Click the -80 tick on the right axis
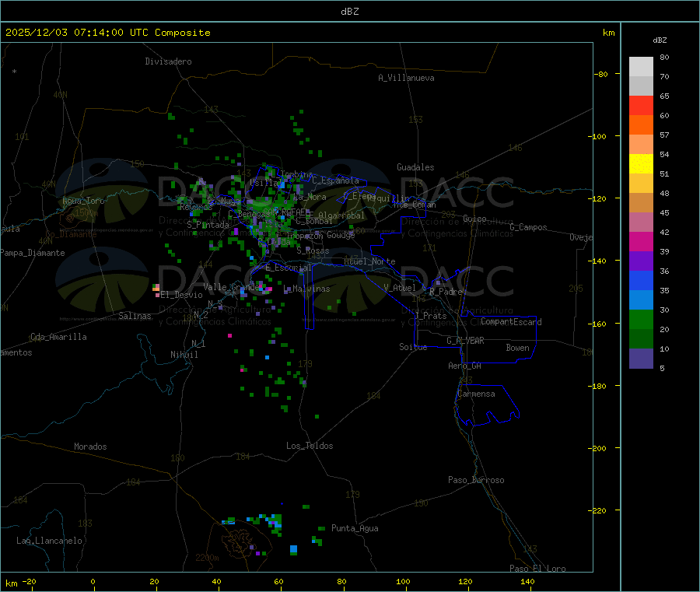 coord(601,74)
